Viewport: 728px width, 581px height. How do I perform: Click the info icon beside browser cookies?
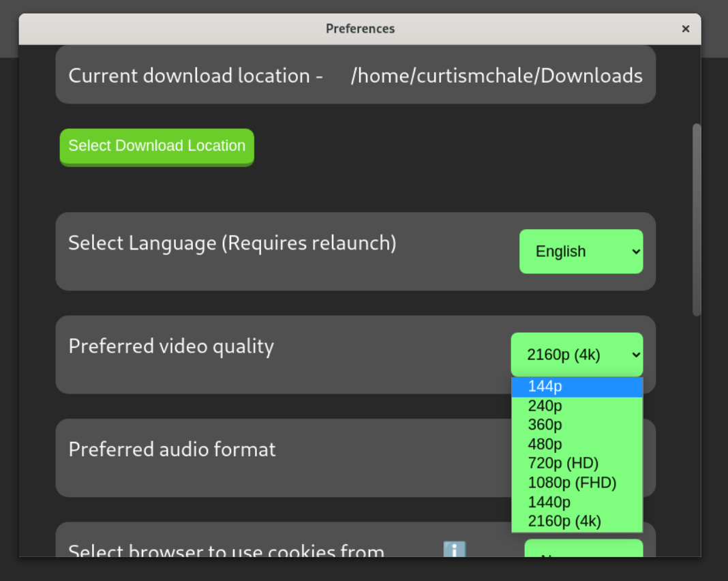pos(454,550)
